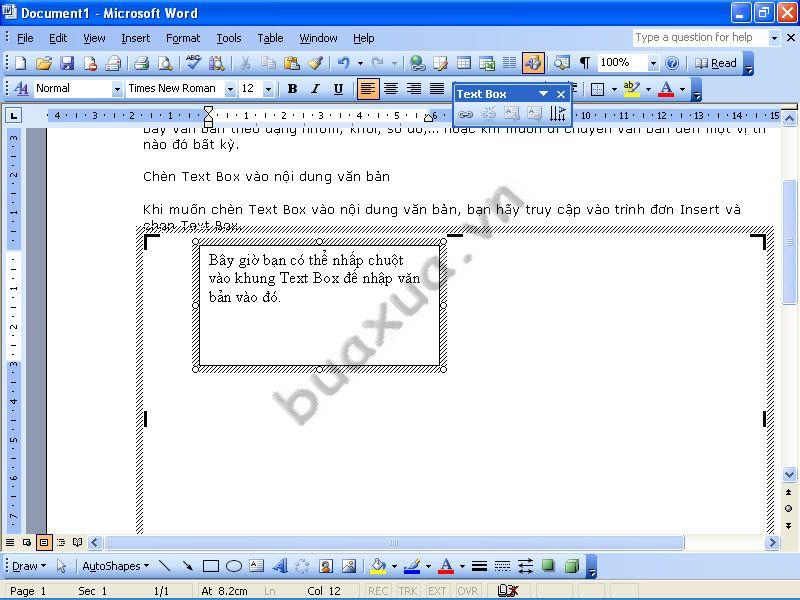Insert a picture from file
Screen dimensions: 800x600
tap(349, 566)
